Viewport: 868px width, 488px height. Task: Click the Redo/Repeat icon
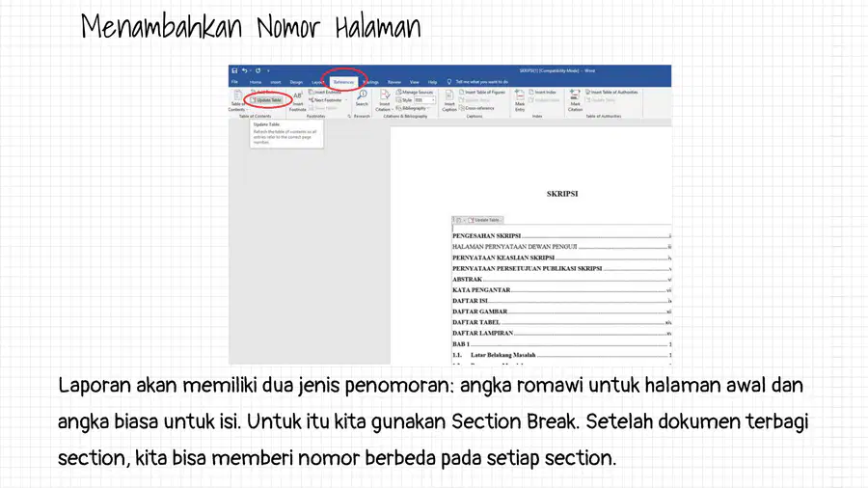258,70
